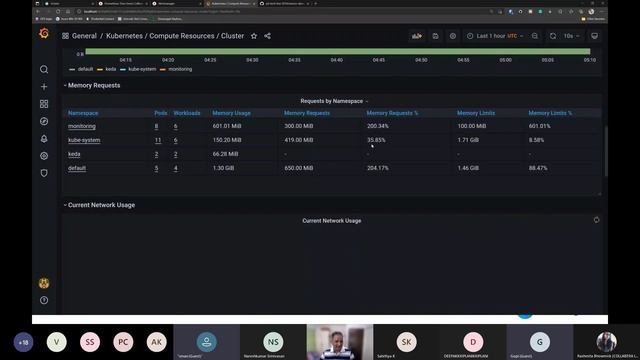This screenshot has width=640, height=360.
Task: Select the SS participant avatar
Action: (x=90, y=342)
